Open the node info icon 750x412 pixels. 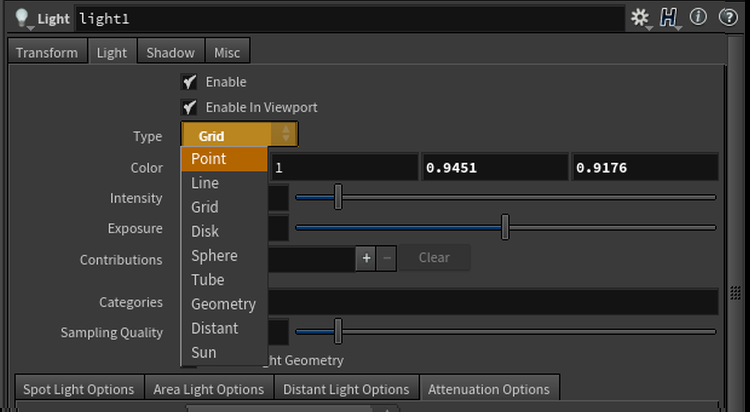tap(698, 18)
